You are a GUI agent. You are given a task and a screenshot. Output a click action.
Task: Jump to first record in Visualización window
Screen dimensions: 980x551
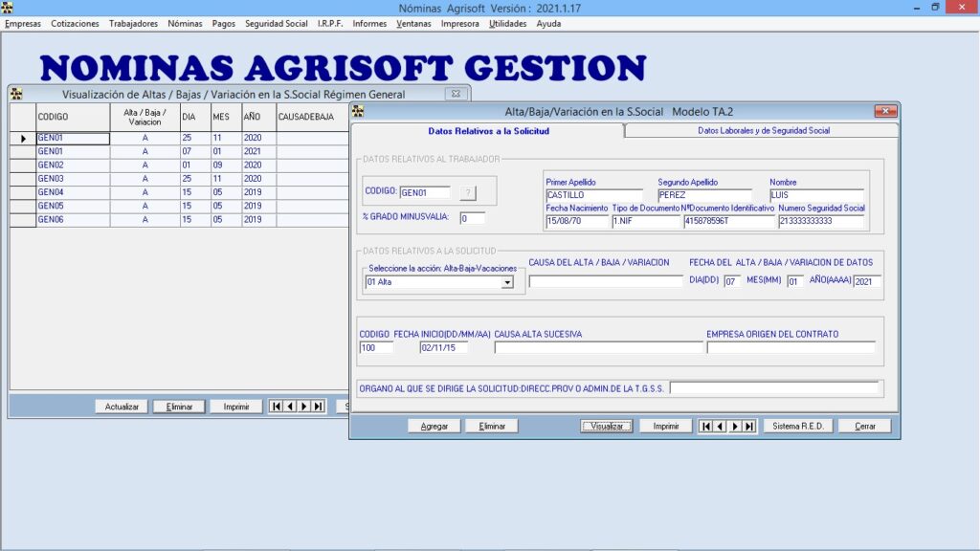276,407
